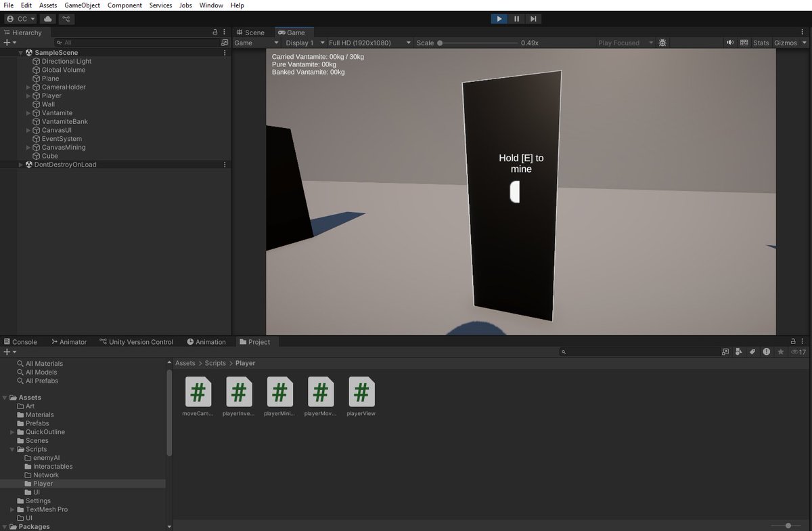
Task: Lock the Hierarchy panel
Action: [x=215, y=32]
